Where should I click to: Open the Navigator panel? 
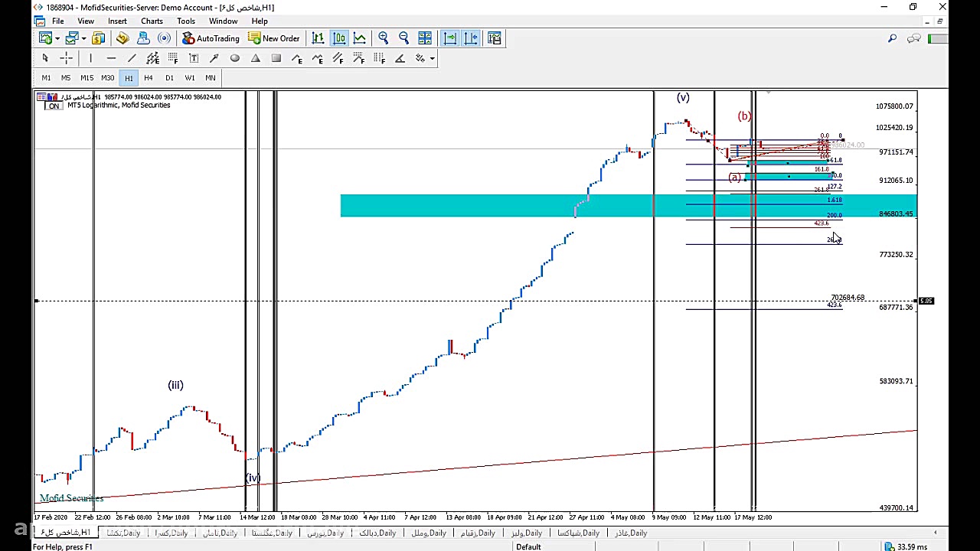pos(143,38)
